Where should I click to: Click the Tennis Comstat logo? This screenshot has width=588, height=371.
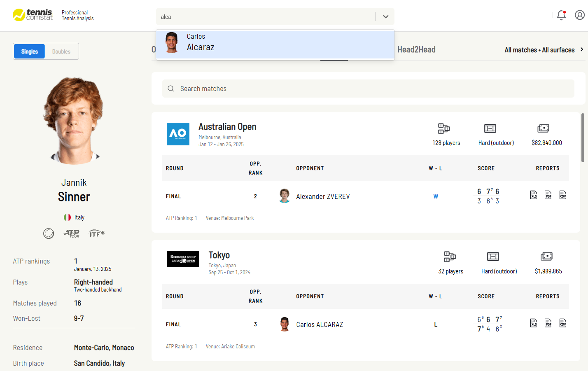tap(33, 15)
